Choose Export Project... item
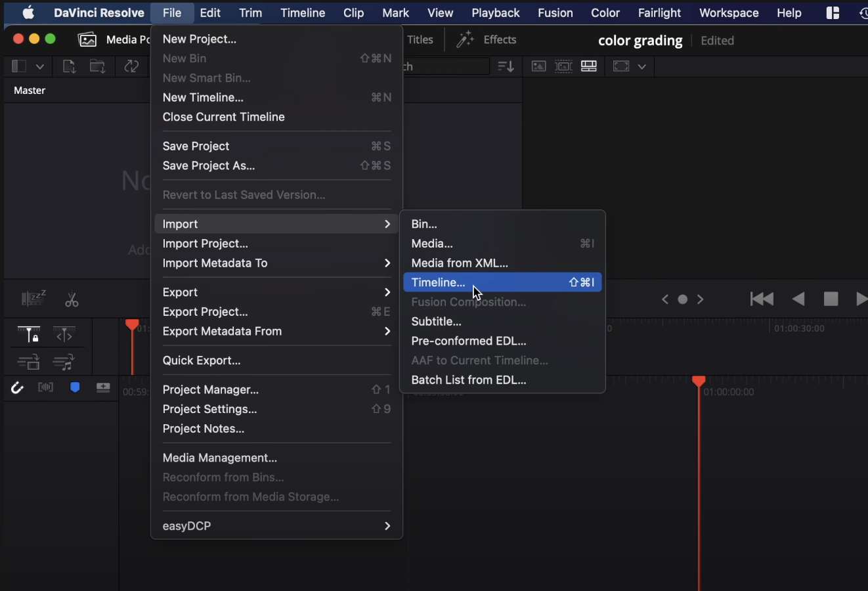868x591 pixels. pyautogui.click(x=276, y=312)
